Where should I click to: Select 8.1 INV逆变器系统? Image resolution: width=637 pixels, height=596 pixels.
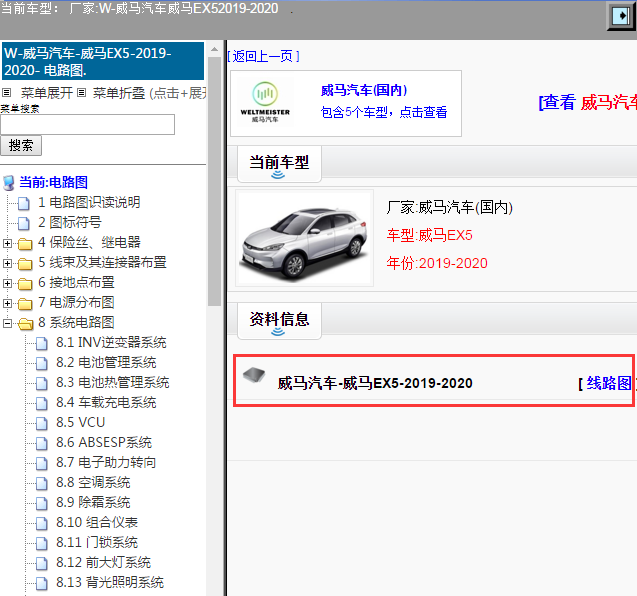click(111, 342)
